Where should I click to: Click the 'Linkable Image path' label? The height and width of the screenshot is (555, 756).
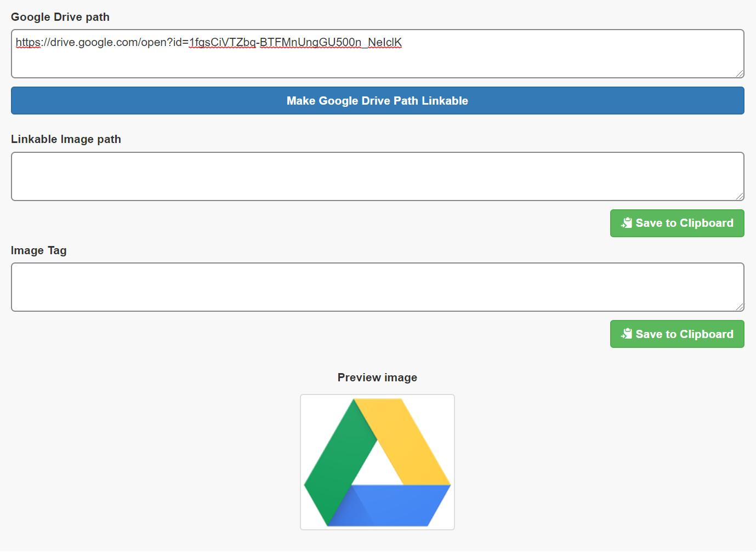pos(66,139)
